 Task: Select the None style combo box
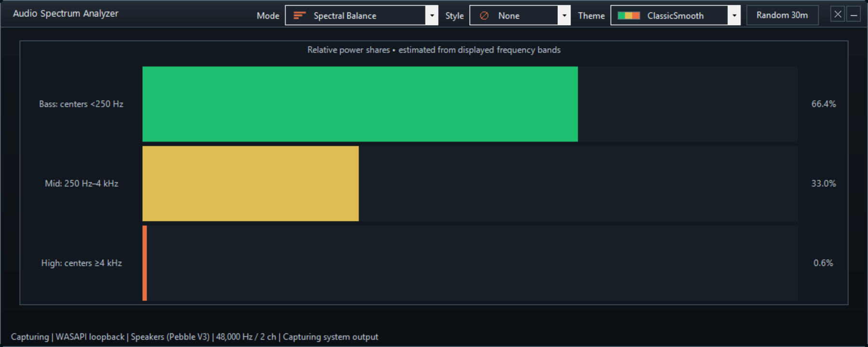click(520, 15)
